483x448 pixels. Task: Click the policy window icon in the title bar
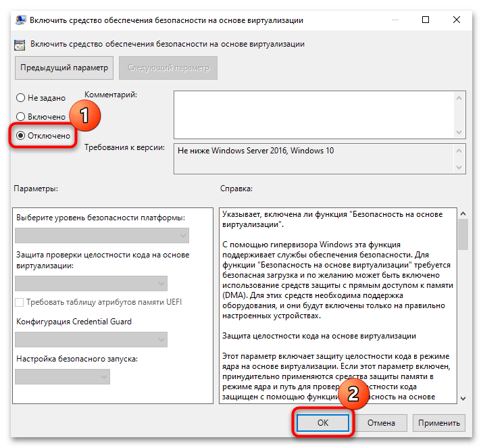(20, 20)
